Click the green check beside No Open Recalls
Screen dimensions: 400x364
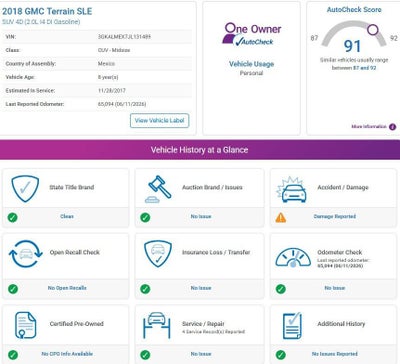pos(13,289)
